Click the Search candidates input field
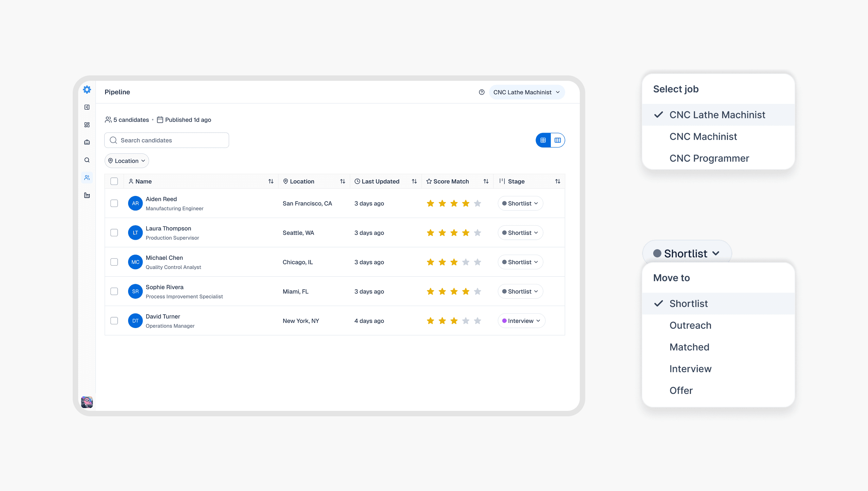The width and height of the screenshot is (868, 491). (x=167, y=140)
